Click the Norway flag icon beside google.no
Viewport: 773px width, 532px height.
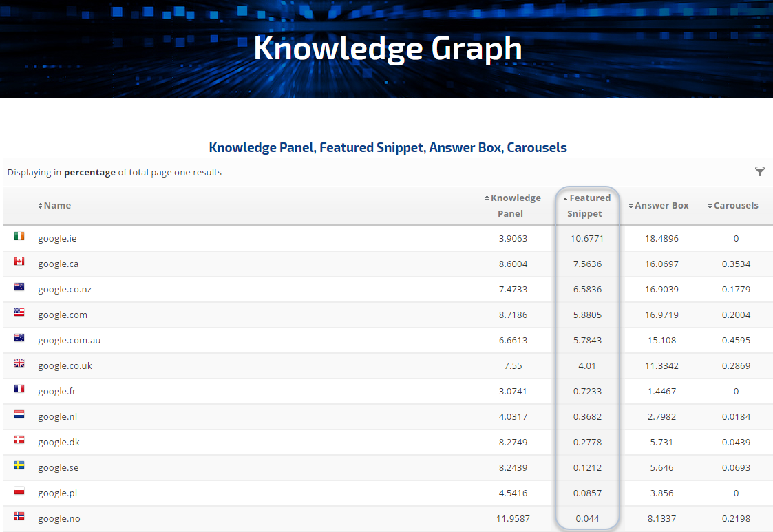click(19, 516)
